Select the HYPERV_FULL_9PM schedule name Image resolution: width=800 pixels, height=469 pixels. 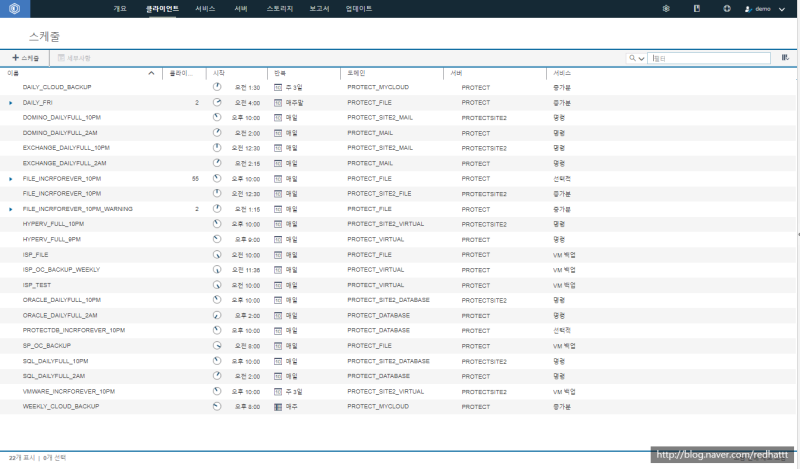click(52, 239)
